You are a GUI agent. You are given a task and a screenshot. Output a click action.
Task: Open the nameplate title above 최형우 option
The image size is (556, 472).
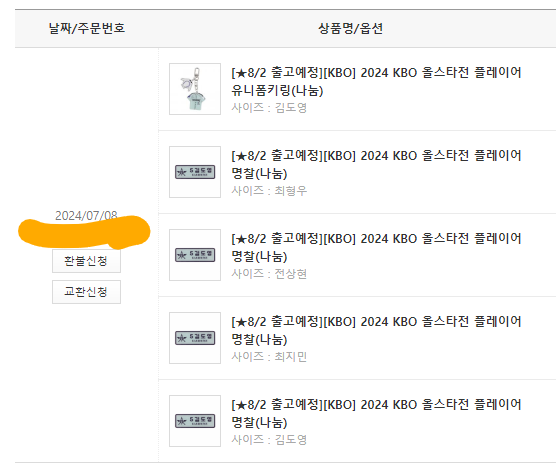[x=376, y=165]
